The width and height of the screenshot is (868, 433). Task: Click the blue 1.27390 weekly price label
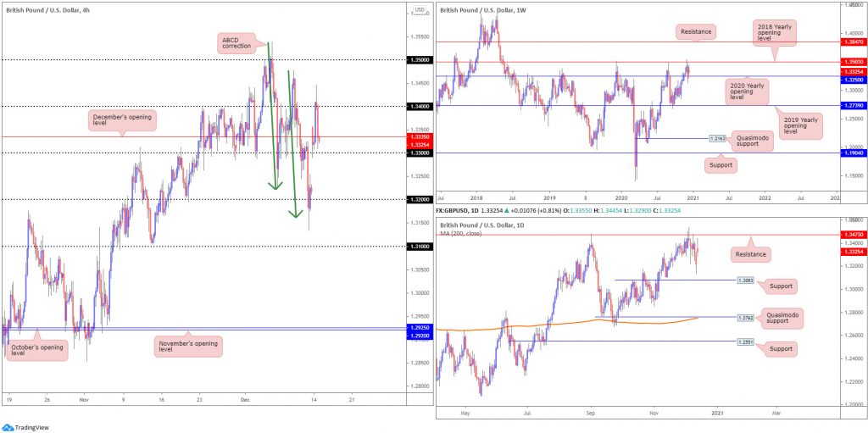(x=854, y=105)
